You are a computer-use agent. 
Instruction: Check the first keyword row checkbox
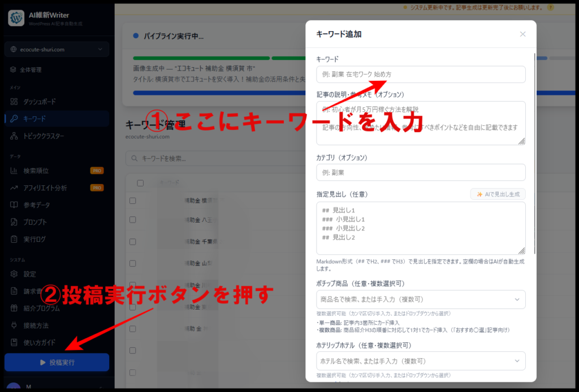132,201
